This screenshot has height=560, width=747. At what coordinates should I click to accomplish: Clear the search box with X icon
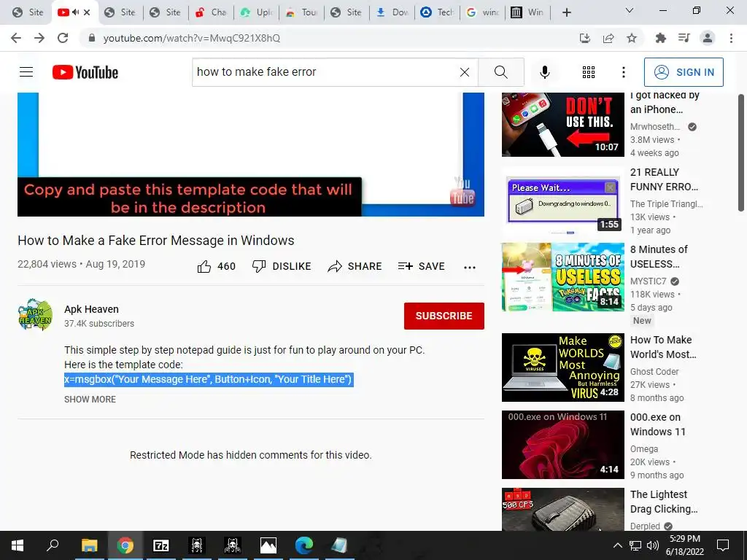click(465, 72)
